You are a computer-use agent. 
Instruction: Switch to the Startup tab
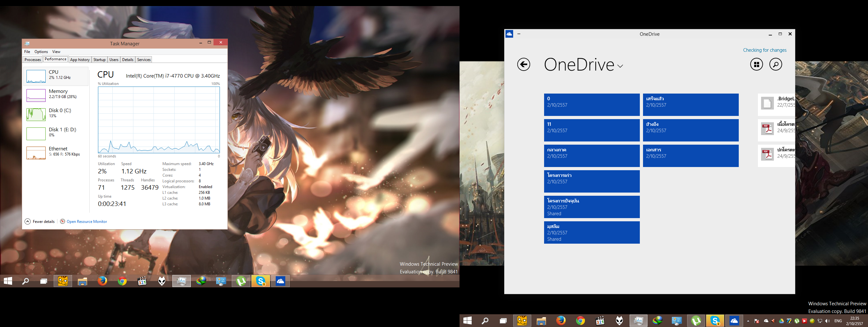click(99, 60)
